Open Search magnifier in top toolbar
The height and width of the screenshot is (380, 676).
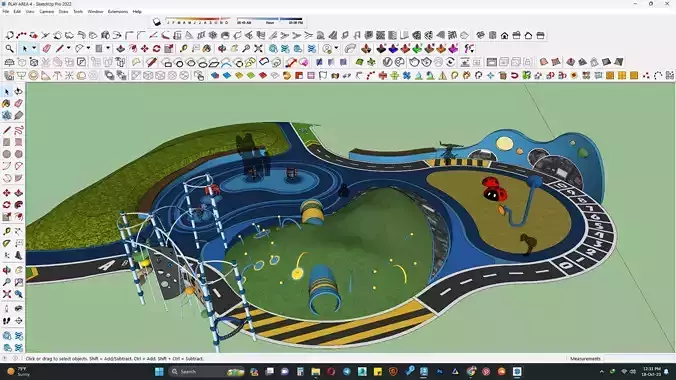pos(9,49)
